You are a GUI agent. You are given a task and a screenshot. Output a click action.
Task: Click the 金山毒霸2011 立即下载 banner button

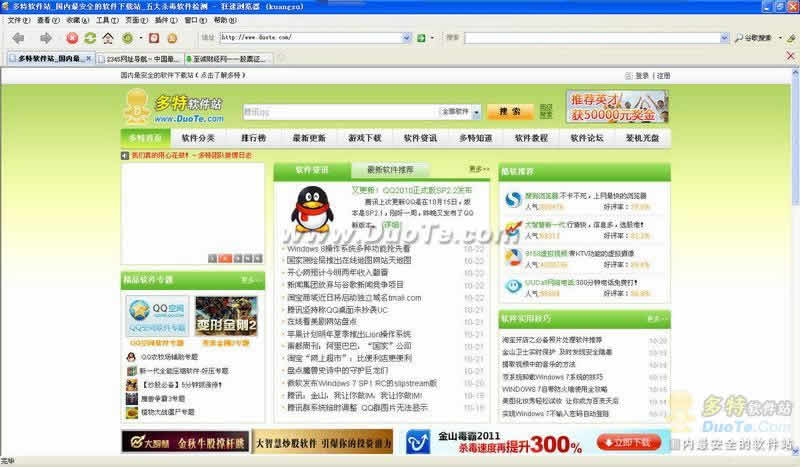tap(629, 441)
